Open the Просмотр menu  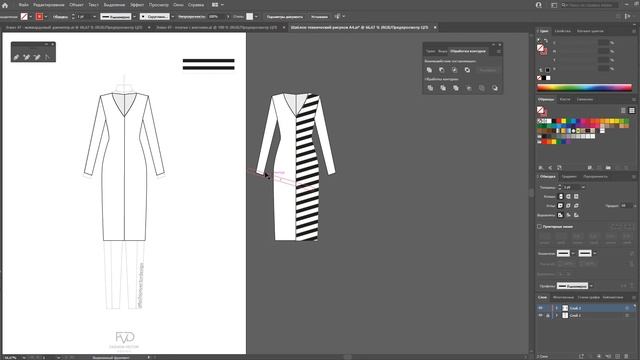158,5
